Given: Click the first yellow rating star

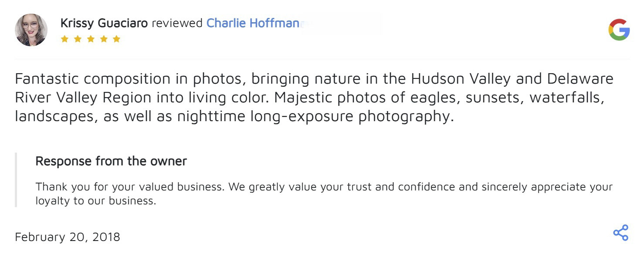Looking at the screenshot, I should 64,39.
